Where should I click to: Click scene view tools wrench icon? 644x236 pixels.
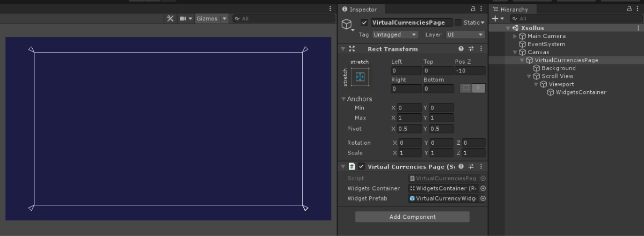coord(170,19)
